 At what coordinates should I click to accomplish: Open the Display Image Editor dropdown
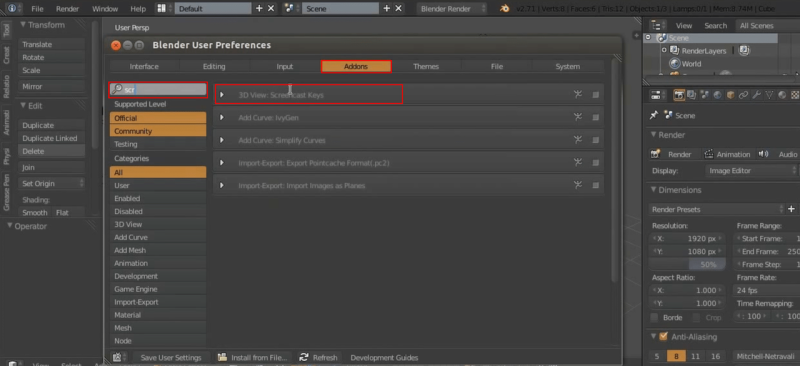(x=752, y=171)
